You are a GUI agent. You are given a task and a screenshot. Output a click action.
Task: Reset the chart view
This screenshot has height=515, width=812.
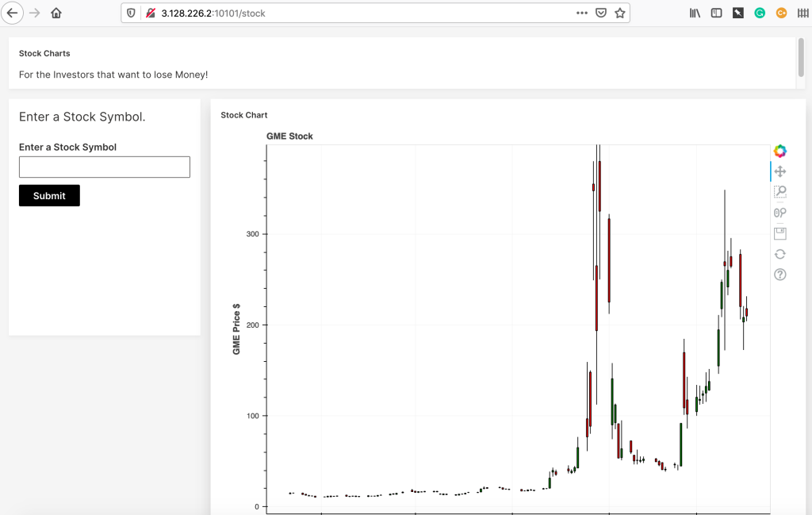779,254
